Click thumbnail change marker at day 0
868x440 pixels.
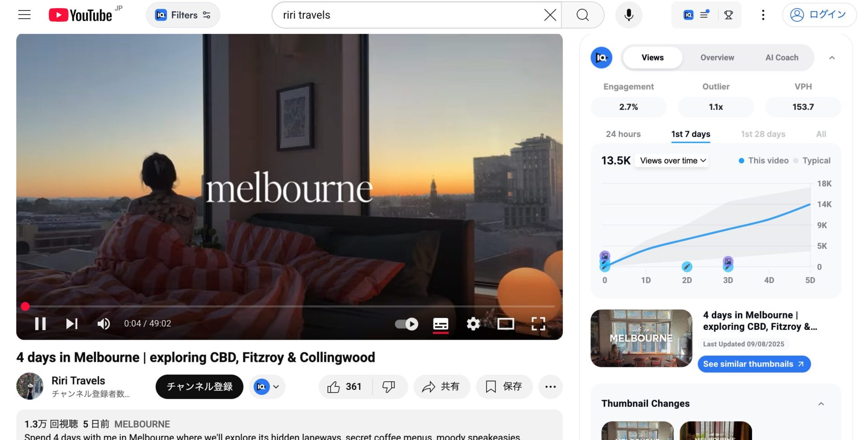click(605, 256)
